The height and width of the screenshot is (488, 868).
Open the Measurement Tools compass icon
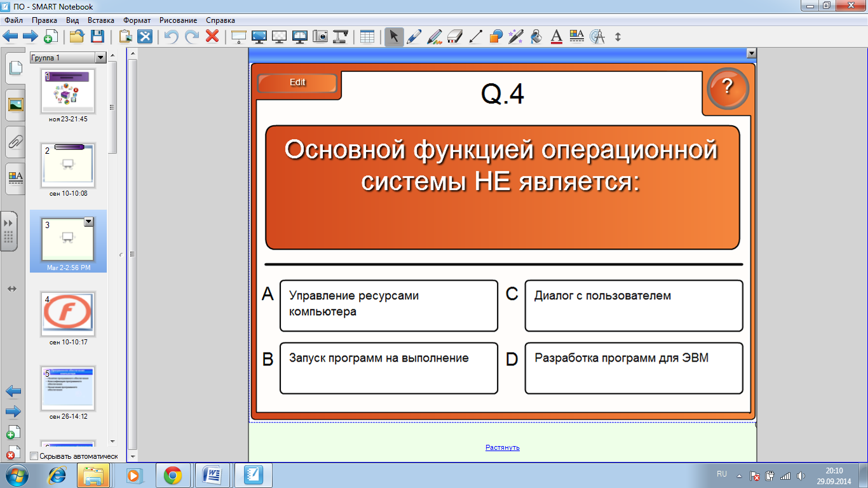597,36
